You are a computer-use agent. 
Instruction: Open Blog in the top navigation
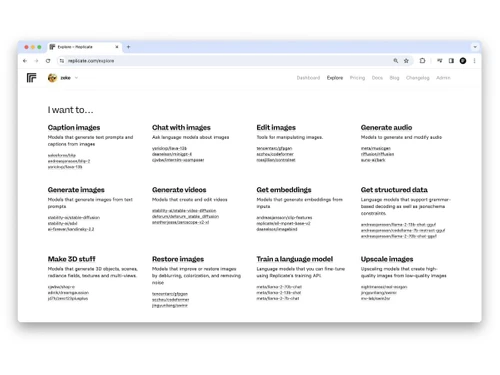(x=394, y=78)
